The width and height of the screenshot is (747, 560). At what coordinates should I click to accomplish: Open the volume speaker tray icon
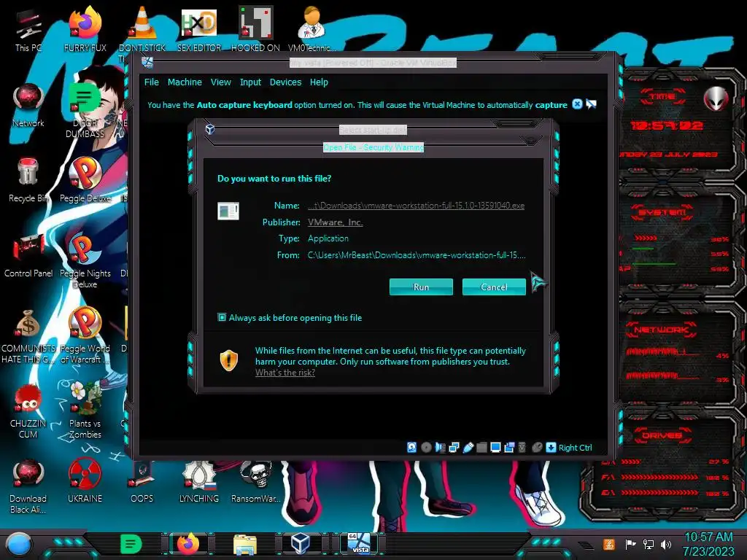coord(666,544)
